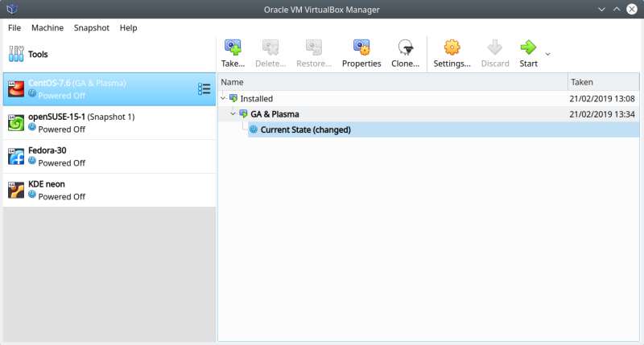Click Powered Off status under KDE neon
Viewport: 644px width, 345px height.
point(62,196)
